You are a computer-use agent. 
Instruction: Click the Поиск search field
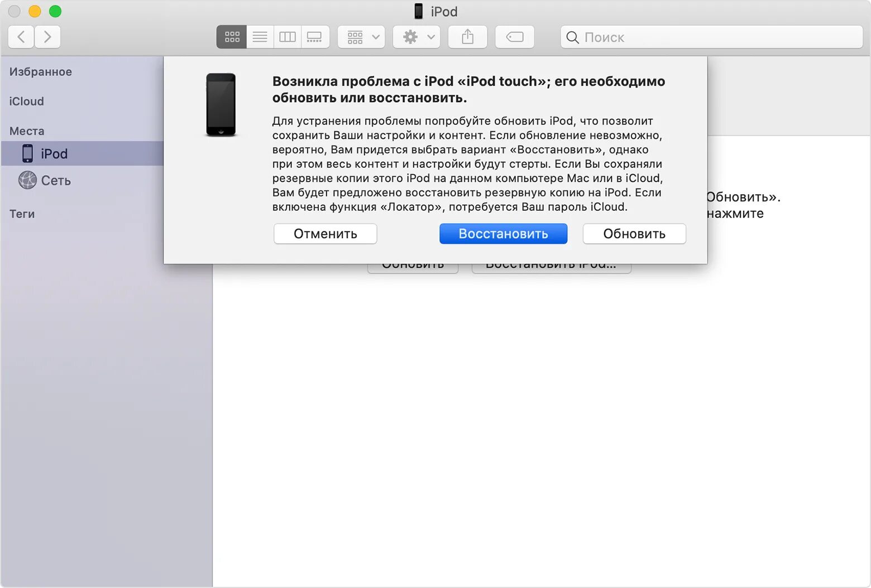click(712, 37)
